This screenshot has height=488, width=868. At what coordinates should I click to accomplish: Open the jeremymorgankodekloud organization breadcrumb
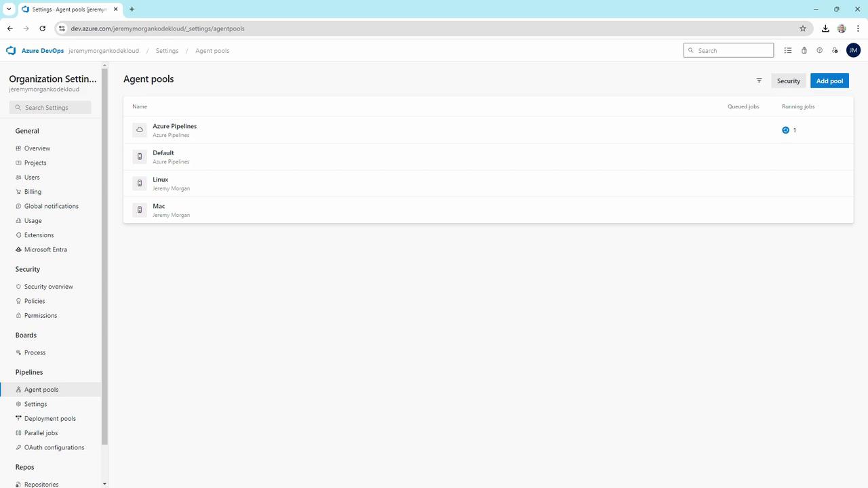(104, 51)
